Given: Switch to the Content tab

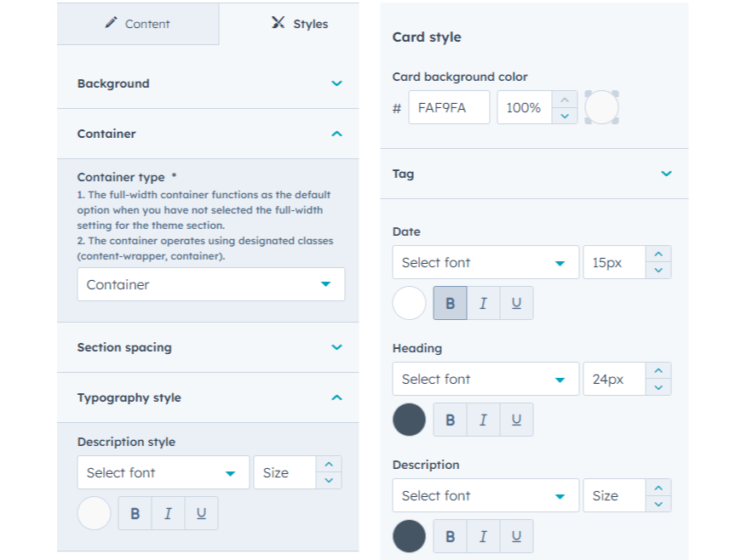Looking at the screenshot, I should [x=138, y=24].
